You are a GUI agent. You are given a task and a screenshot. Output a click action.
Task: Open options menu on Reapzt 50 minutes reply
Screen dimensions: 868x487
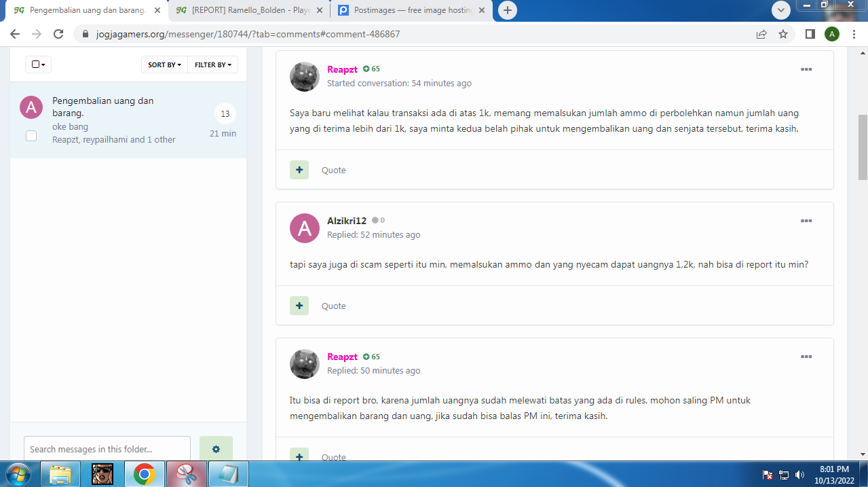806,357
